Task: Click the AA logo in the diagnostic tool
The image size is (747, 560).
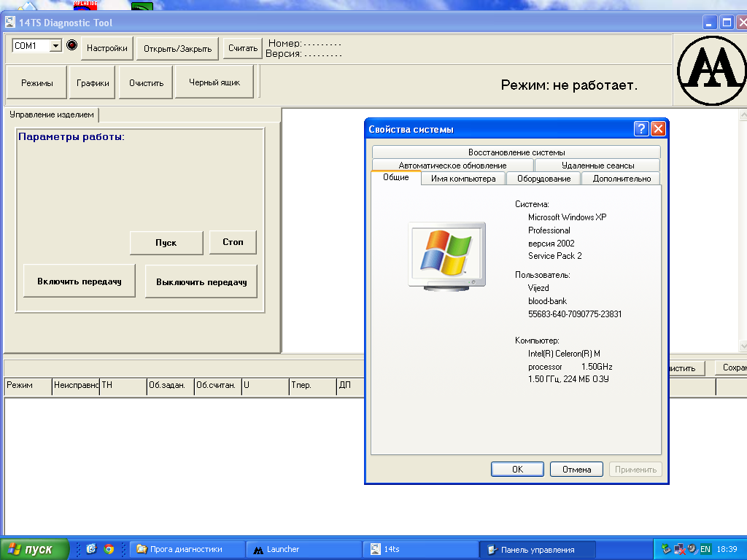Action: (711, 70)
